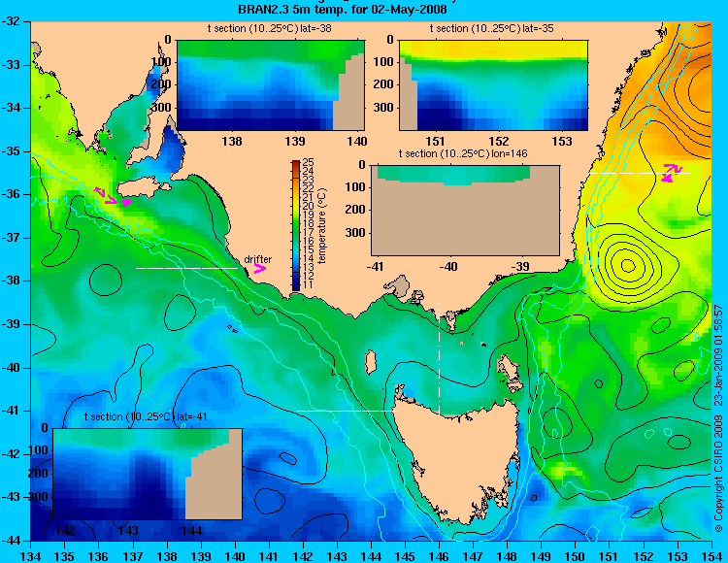Click the magenta drifter markers on the lat=-35 line

pyautogui.click(x=672, y=172)
